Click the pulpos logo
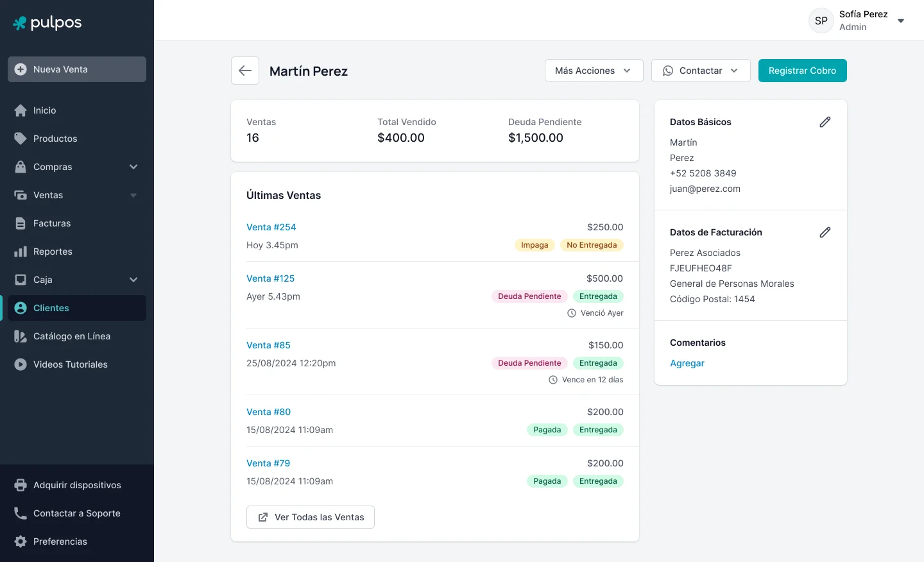This screenshot has width=924, height=562. [47, 23]
